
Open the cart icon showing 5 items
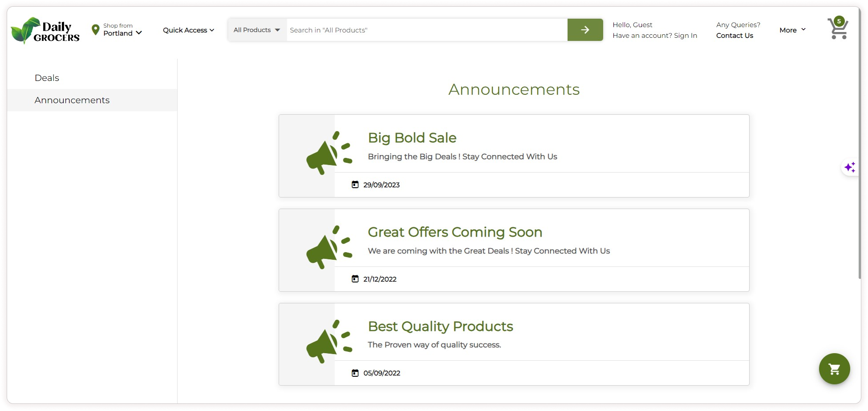tap(837, 28)
